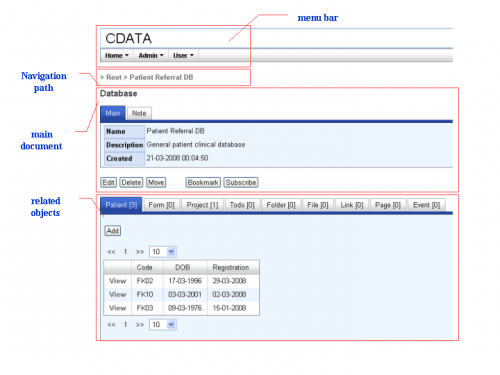This screenshot has height=375, width=500.
Task: Click the CDATA application title
Action: [x=129, y=38]
